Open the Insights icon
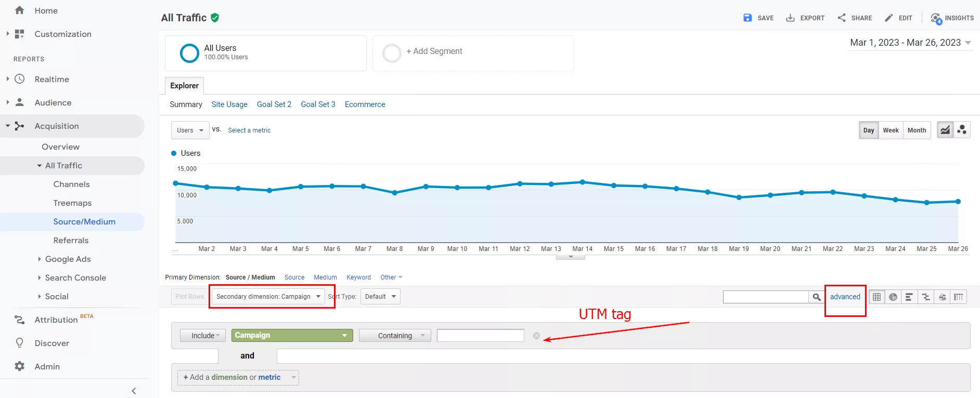Image resolution: width=980 pixels, height=398 pixels. 936,19
